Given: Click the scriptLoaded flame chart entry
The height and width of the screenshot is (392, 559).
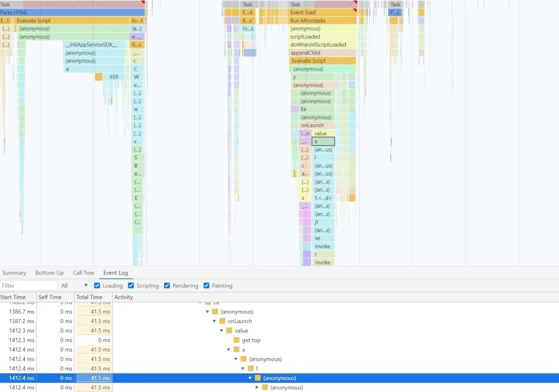Looking at the screenshot, I should click(322, 37).
